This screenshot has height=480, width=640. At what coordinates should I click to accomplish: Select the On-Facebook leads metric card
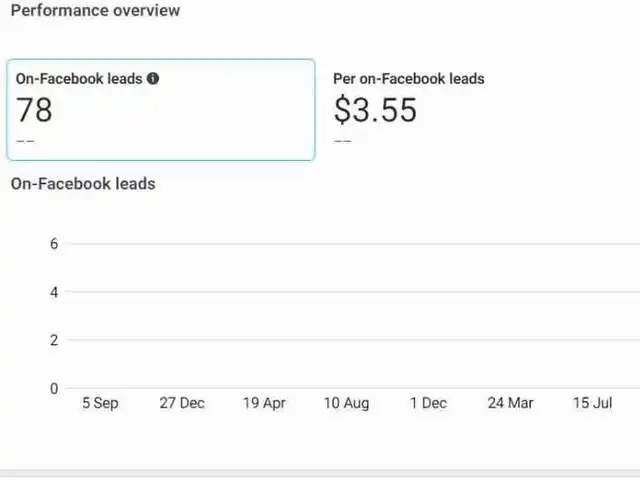161,110
